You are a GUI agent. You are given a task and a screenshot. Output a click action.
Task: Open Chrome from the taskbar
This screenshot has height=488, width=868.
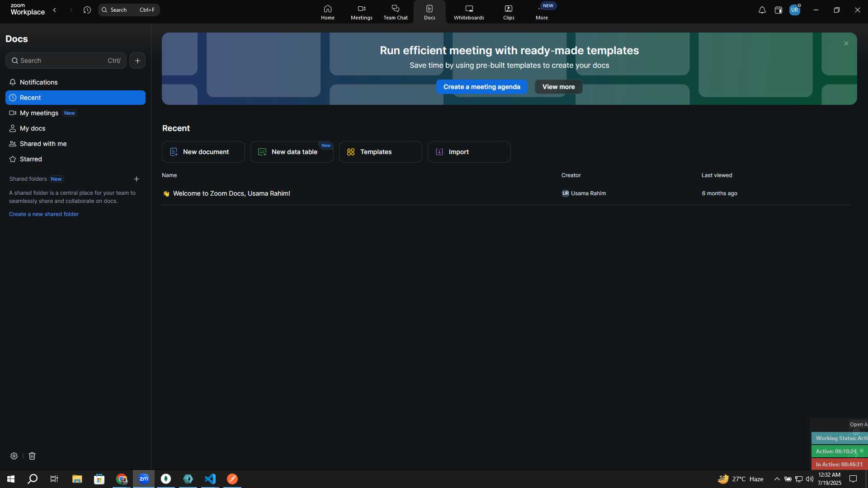[122, 479]
